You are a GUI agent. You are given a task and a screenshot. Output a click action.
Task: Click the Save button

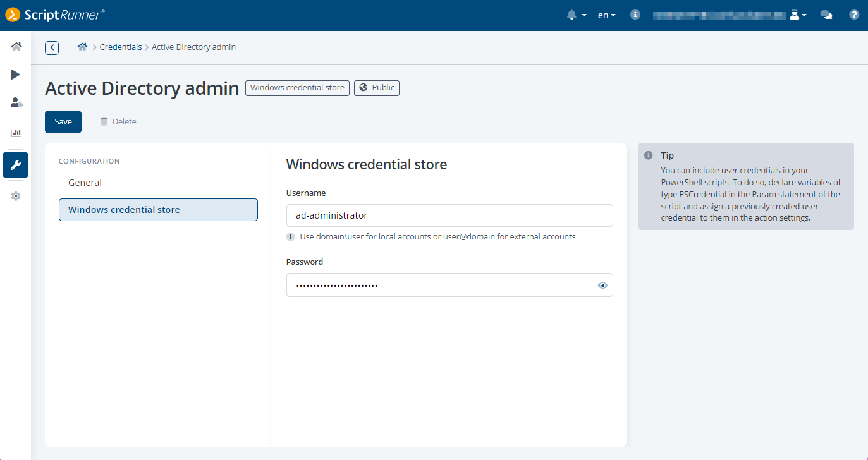click(63, 122)
